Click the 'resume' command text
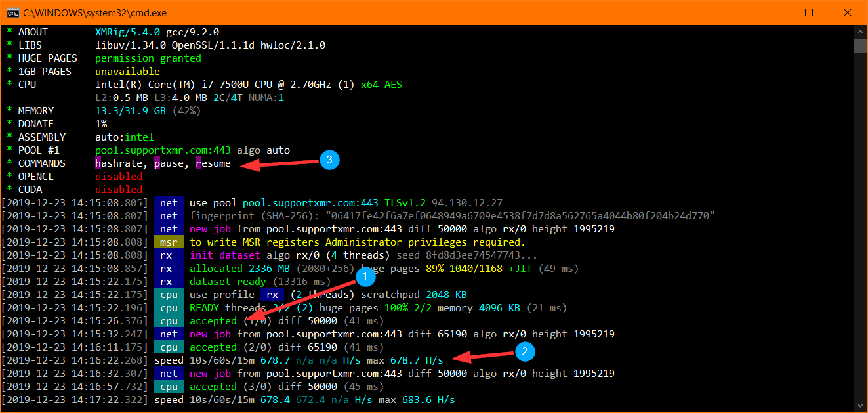 (x=213, y=163)
